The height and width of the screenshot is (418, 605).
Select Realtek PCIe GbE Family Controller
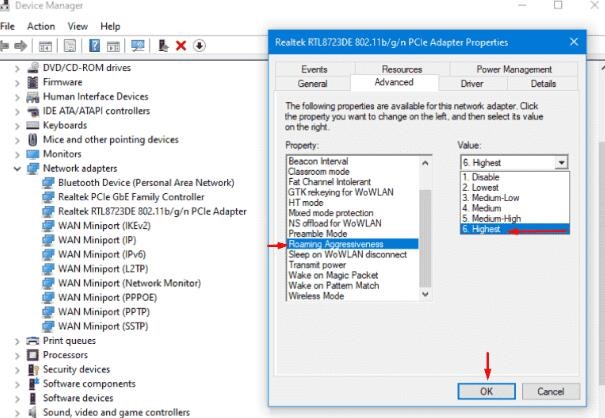[130, 197]
